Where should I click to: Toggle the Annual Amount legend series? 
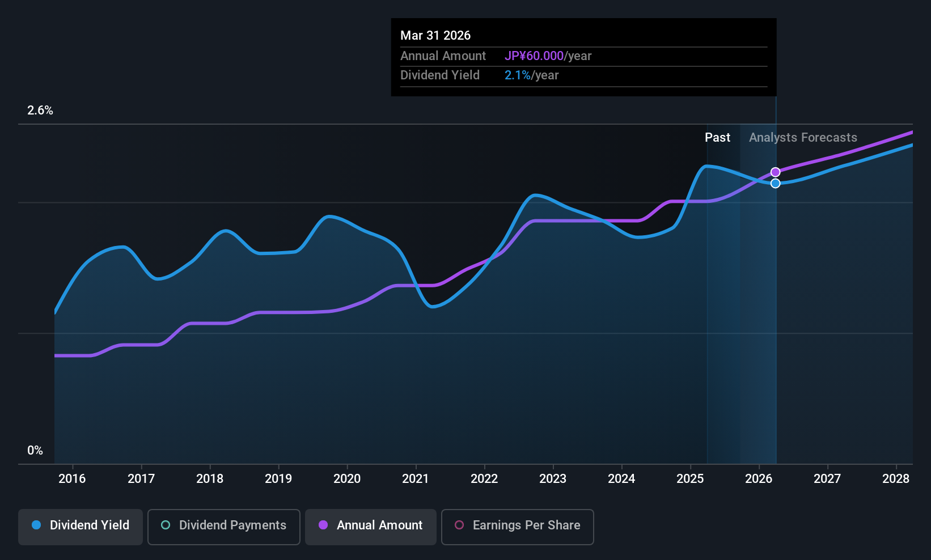click(x=371, y=527)
